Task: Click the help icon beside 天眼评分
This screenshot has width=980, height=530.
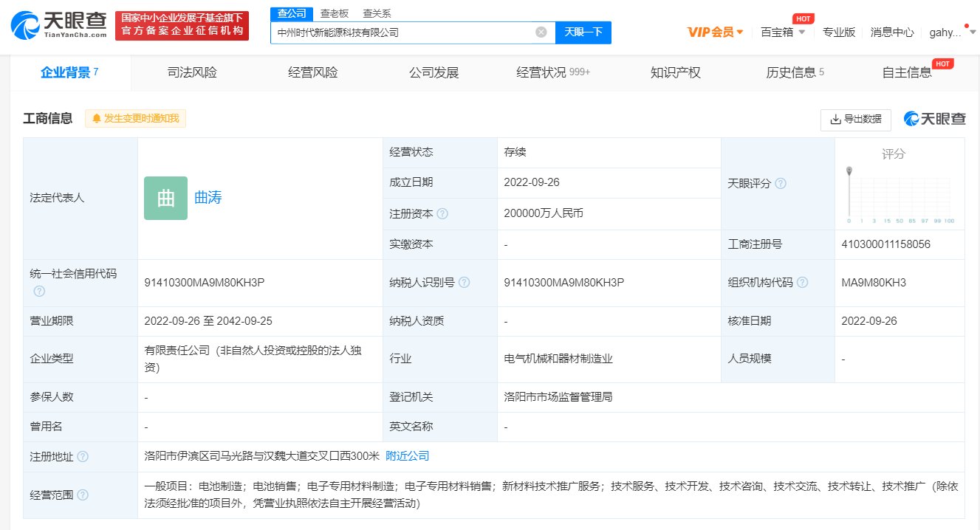Action: click(781, 183)
